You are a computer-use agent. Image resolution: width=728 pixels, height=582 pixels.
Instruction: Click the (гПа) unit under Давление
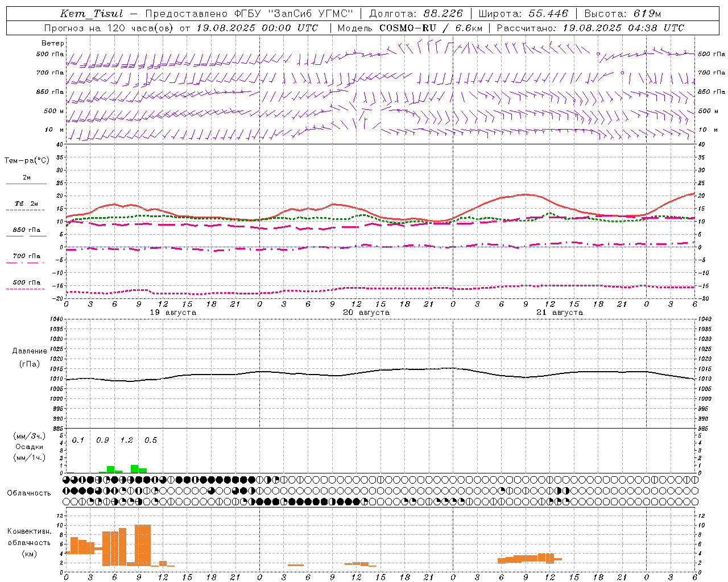29,364
